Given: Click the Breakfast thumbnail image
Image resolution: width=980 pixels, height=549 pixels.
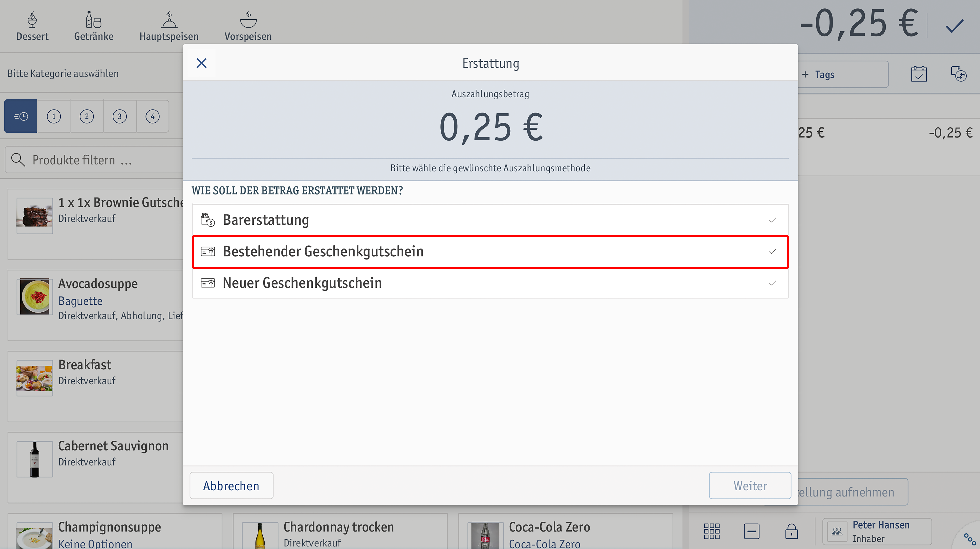Looking at the screenshot, I should [x=35, y=378].
